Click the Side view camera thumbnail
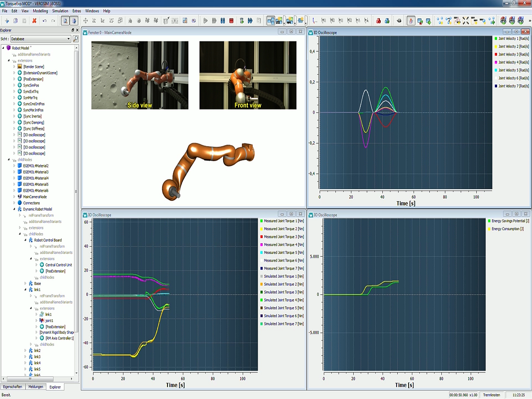The width and height of the screenshot is (532, 399). tap(140, 75)
